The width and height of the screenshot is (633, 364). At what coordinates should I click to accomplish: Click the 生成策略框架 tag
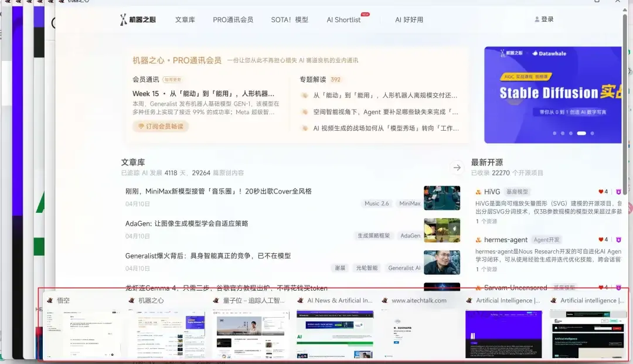click(374, 236)
